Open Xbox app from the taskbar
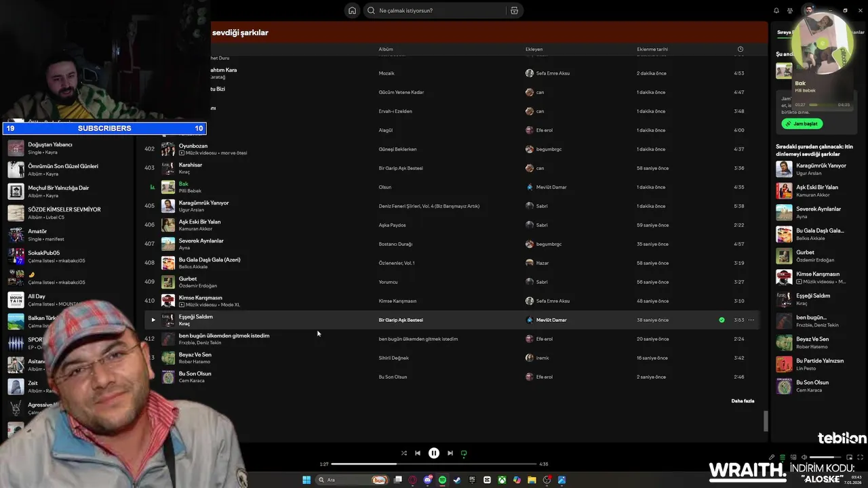Screen dimensions: 868x488 (x=502, y=480)
